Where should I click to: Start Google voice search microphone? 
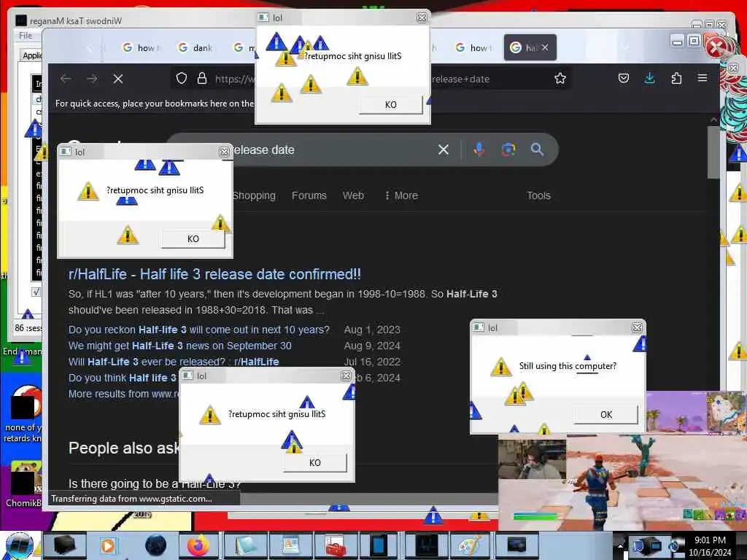(479, 149)
